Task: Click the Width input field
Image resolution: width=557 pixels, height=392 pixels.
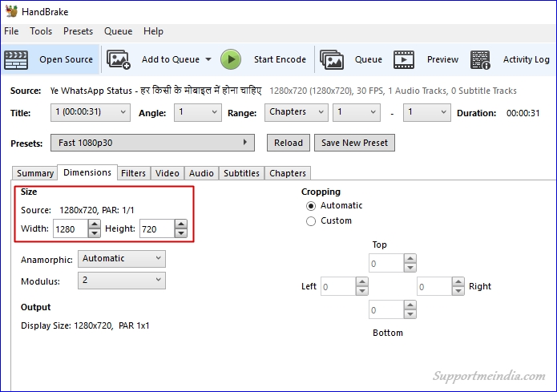Action: coord(70,228)
